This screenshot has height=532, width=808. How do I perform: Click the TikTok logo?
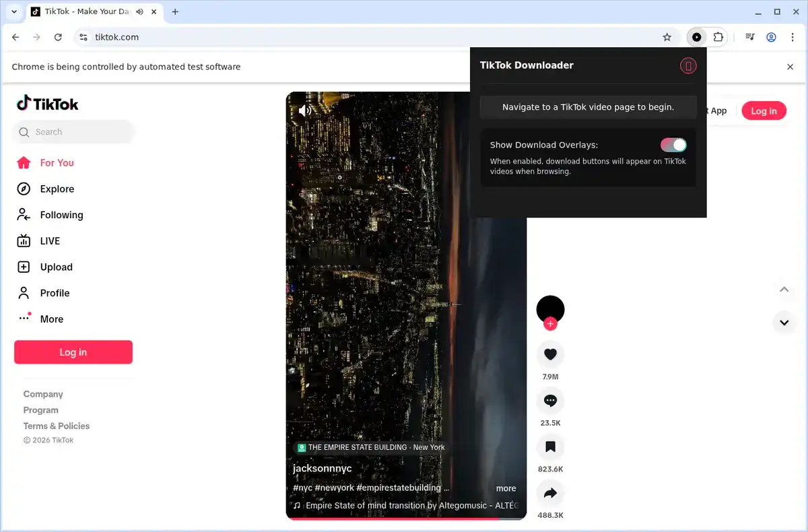click(48, 104)
